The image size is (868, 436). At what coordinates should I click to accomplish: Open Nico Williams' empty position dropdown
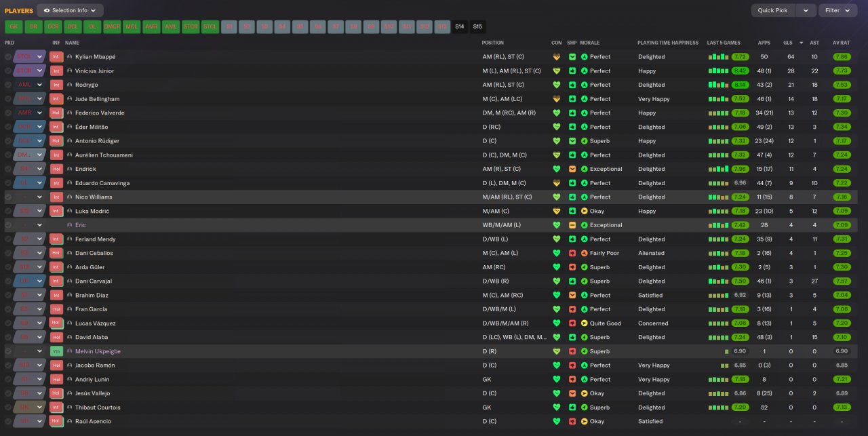(30, 197)
